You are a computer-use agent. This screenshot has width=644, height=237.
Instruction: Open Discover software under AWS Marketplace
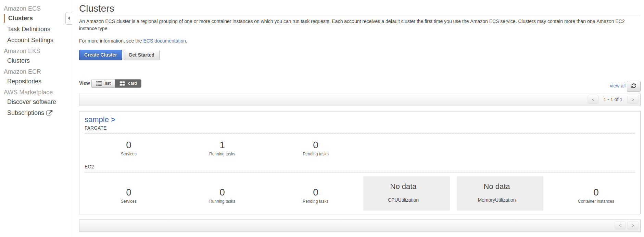click(x=31, y=102)
